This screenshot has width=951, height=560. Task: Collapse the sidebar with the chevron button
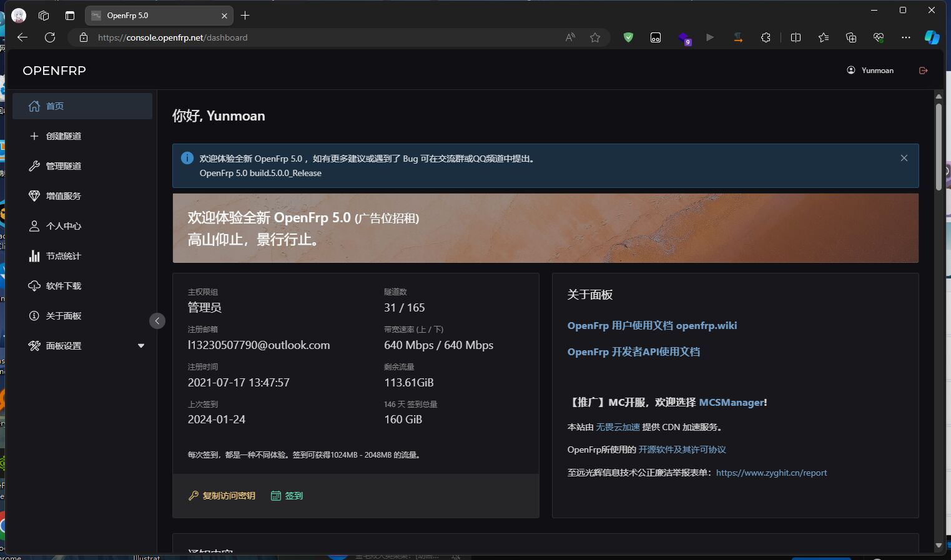[157, 321]
